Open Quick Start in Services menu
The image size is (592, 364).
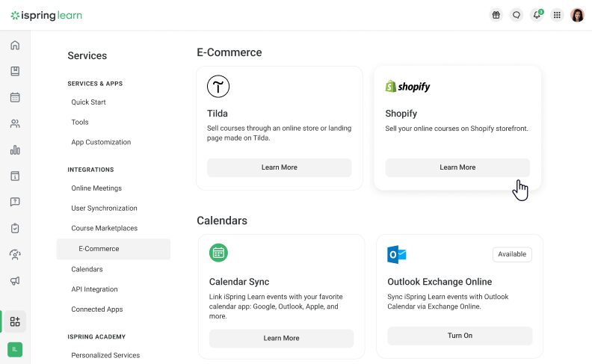(88, 102)
